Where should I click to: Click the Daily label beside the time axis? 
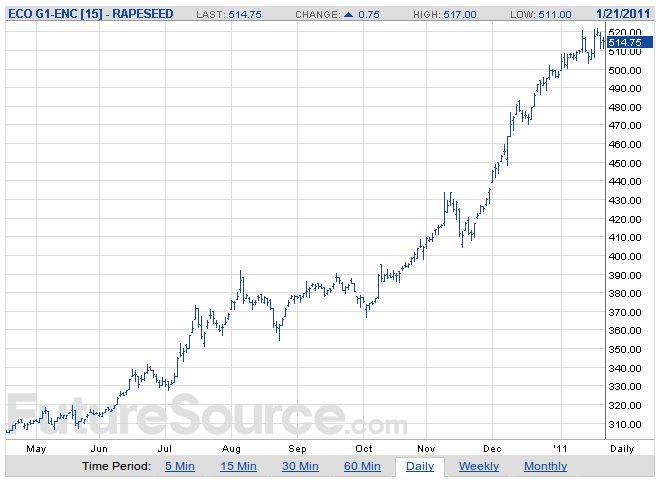tap(622, 449)
